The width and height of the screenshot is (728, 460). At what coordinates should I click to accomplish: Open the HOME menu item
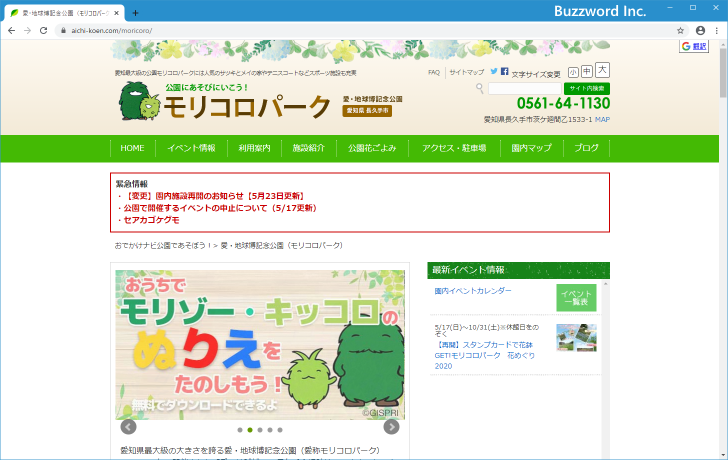(132, 148)
